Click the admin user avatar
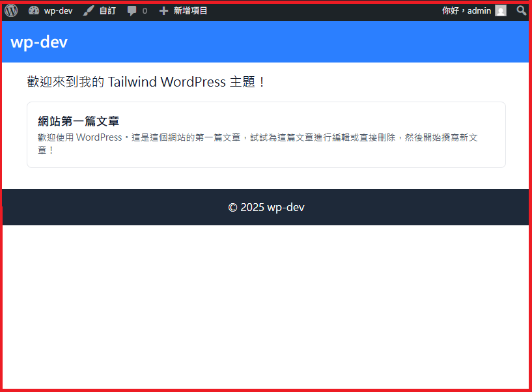 (500, 10)
